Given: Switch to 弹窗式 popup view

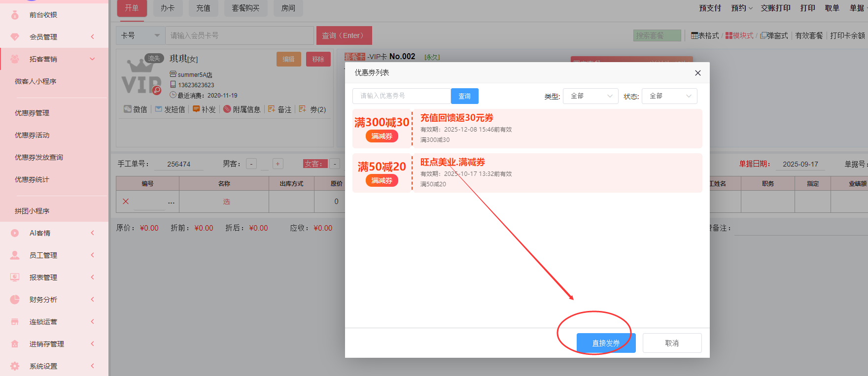Looking at the screenshot, I should click(x=774, y=35).
